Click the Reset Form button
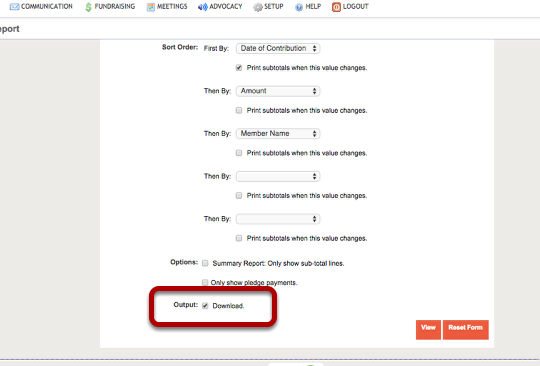 (466, 330)
